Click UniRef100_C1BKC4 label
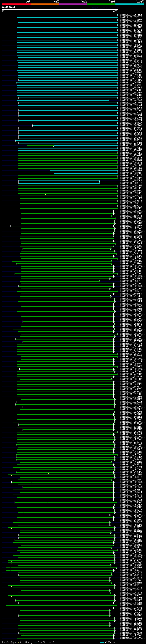 (131, 244)
